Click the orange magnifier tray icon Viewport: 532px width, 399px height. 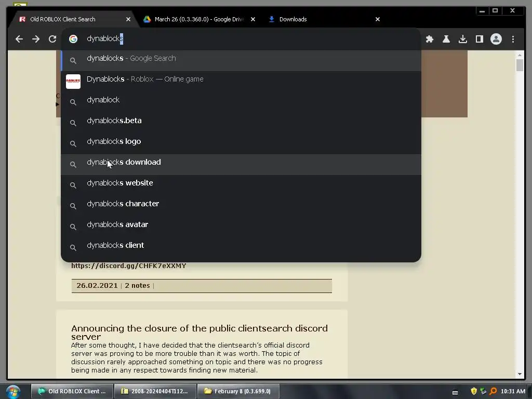click(493, 391)
